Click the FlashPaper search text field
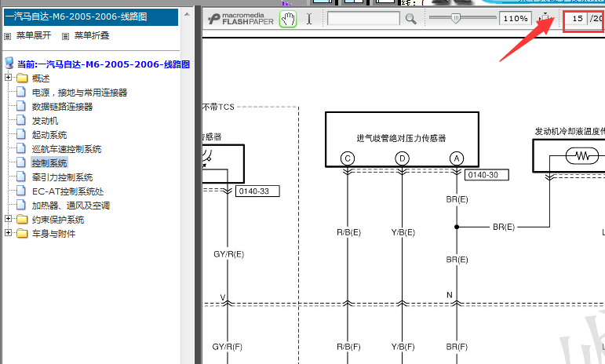The image size is (605, 364). pyautogui.click(x=363, y=19)
